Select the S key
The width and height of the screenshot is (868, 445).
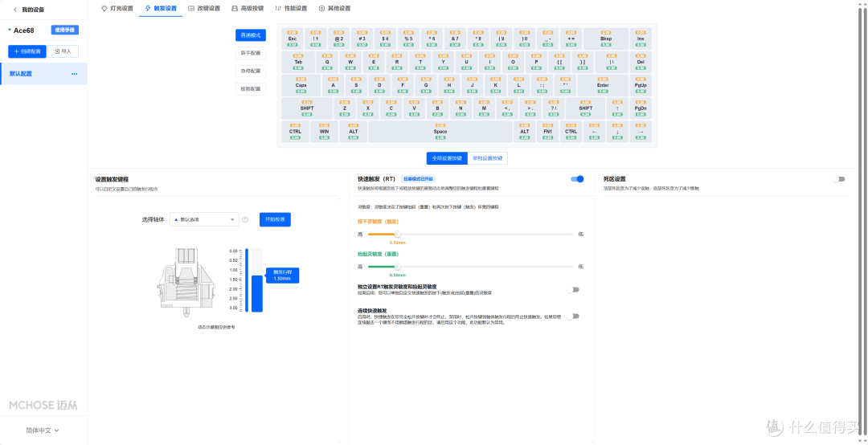pos(357,85)
